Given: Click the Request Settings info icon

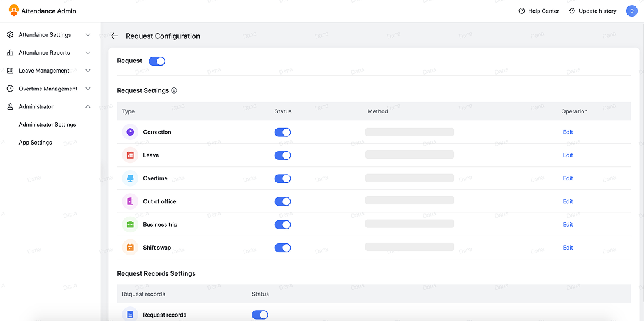Looking at the screenshot, I should tap(174, 90).
